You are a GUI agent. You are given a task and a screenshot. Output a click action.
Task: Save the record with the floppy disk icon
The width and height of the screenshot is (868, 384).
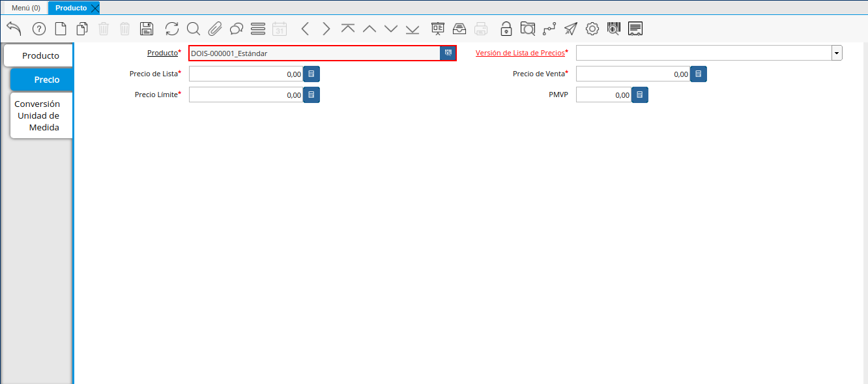[147, 29]
